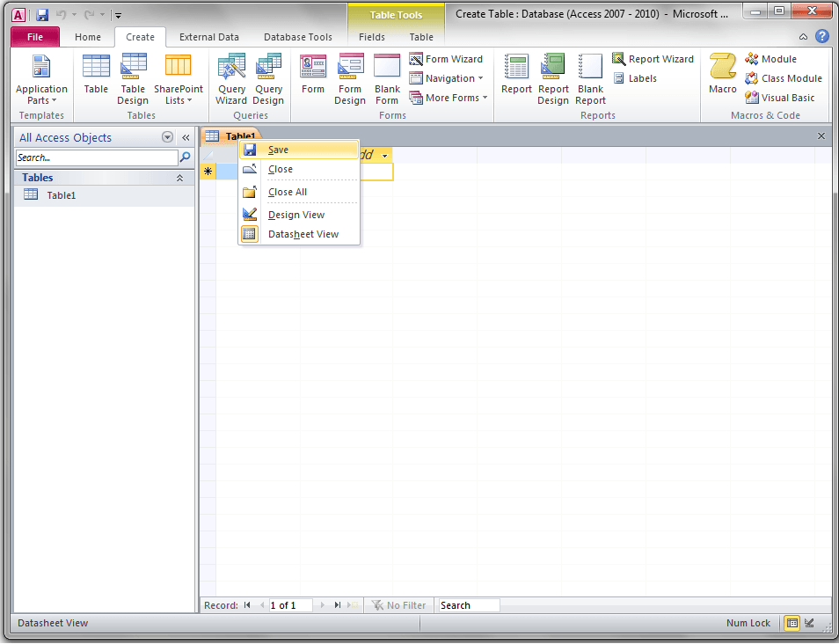
Task: Insert a Class Module
Action: [784, 78]
